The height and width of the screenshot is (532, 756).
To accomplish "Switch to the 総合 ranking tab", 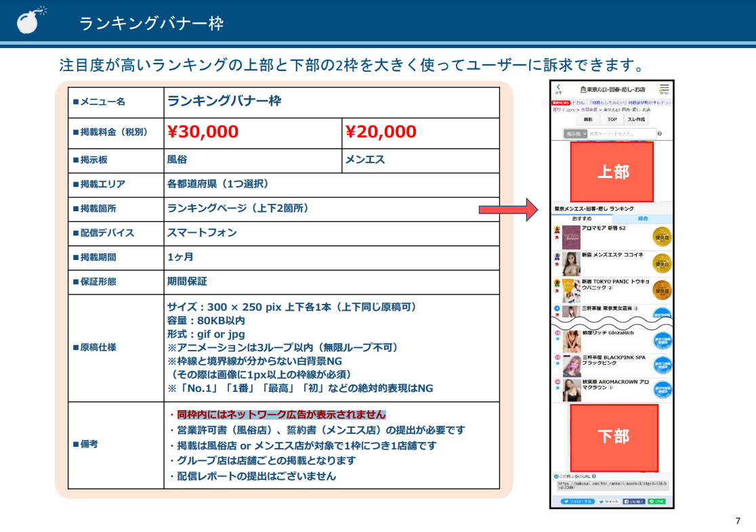I will point(643,219).
